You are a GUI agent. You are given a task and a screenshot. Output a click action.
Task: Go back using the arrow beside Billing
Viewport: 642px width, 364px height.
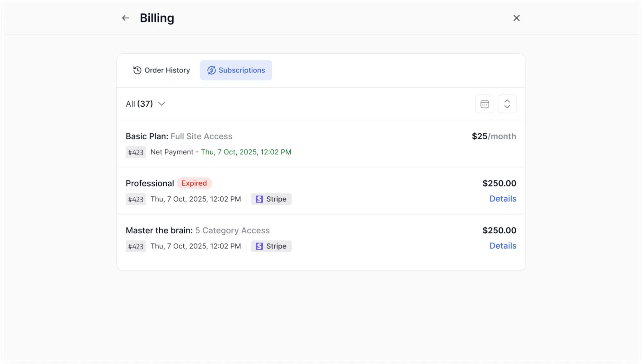126,18
